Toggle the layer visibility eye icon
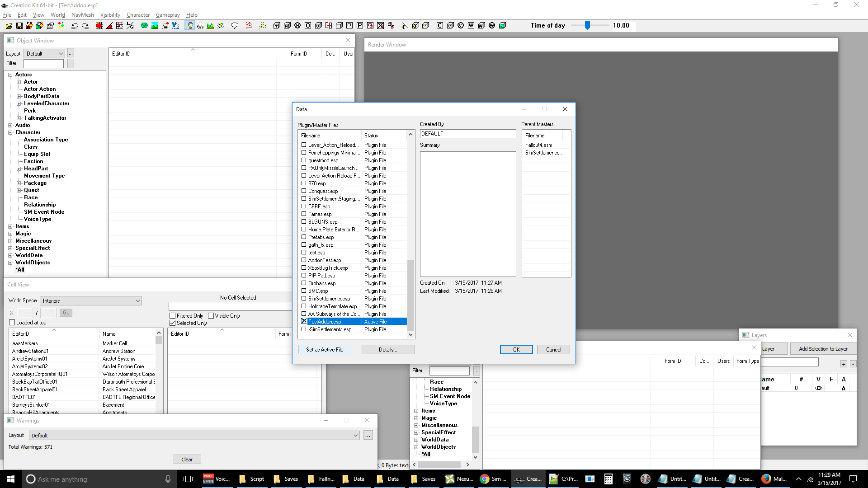The image size is (868, 488). point(818,388)
